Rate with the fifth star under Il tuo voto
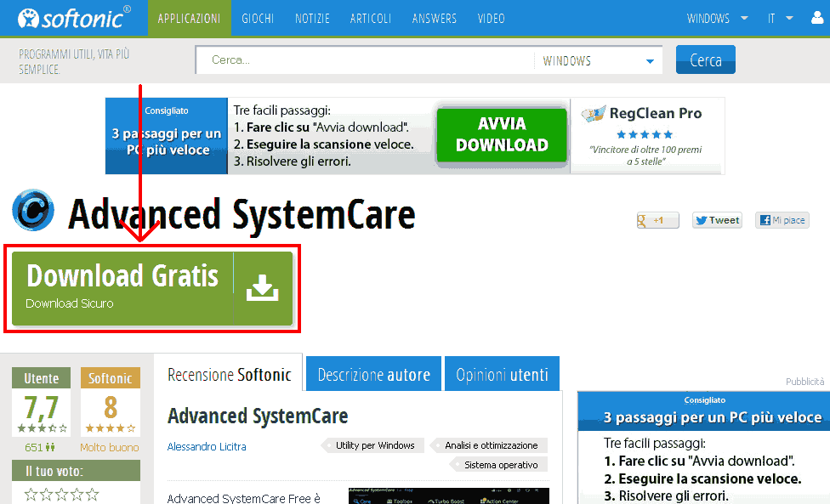The height and width of the screenshot is (504, 830). (x=92, y=495)
